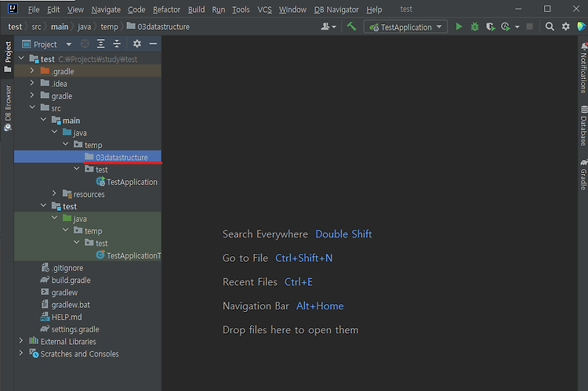Open more run options dropdown arrow
This screenshot has height=391, width=588.
point(517,27)
